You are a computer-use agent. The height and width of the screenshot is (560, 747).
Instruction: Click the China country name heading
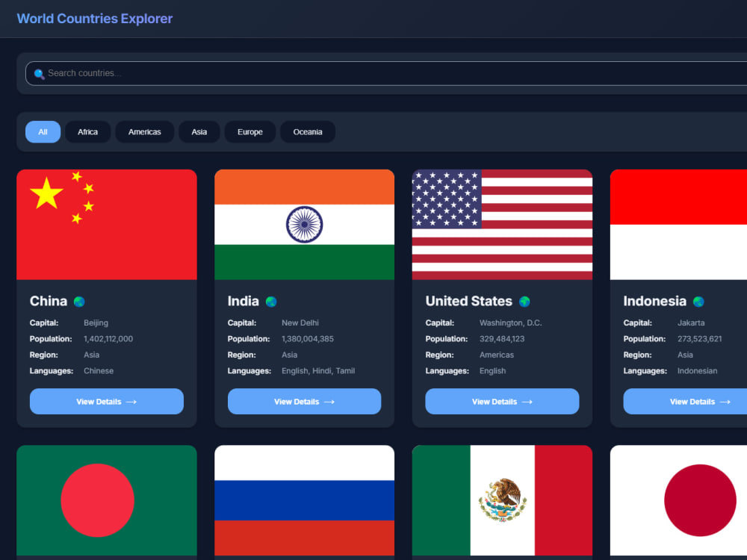point(48,301)
